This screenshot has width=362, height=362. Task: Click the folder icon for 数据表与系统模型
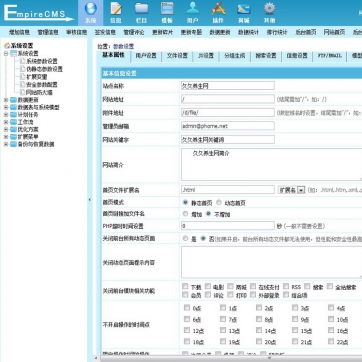tap(13, 107)
